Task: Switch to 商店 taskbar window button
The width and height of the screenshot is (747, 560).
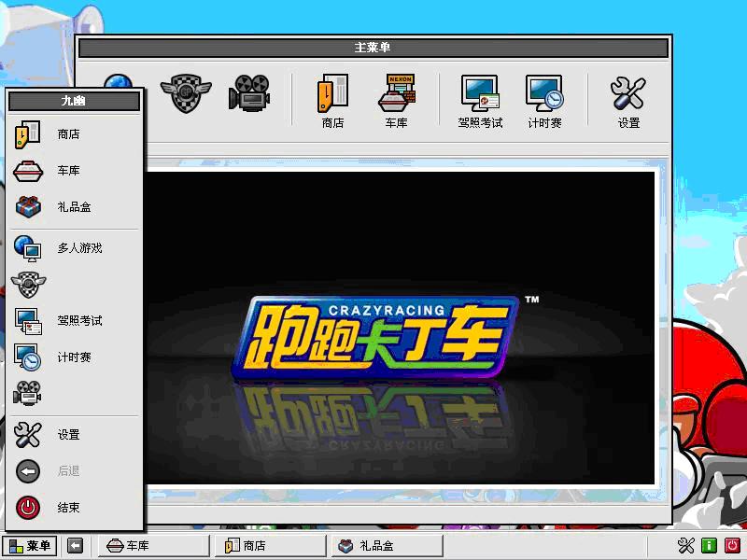Action: pyautogui.click(x=271, y=546)
